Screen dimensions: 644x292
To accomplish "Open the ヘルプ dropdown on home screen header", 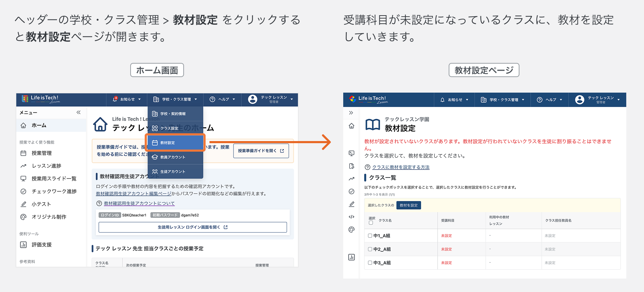I will click(222, 99).
